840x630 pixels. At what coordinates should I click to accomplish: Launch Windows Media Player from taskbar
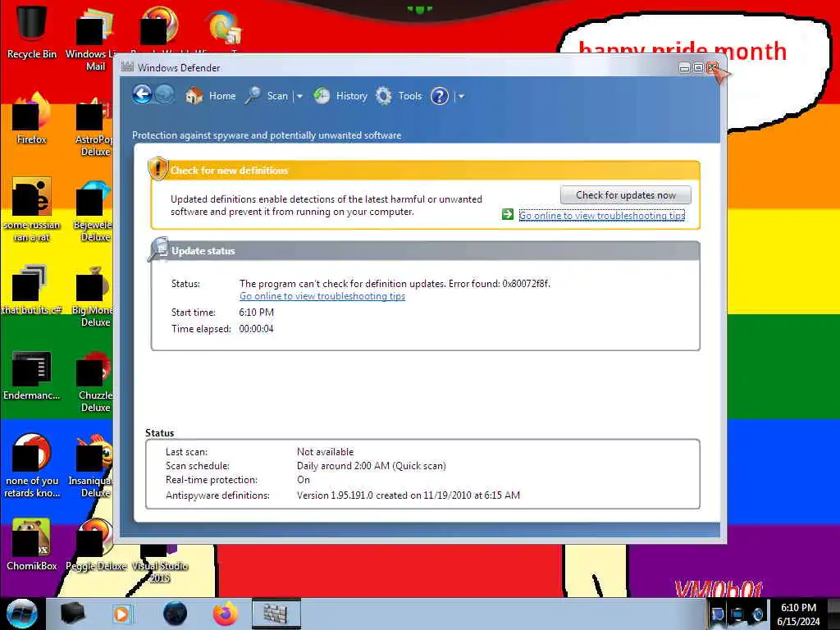(x=121, y=614)
